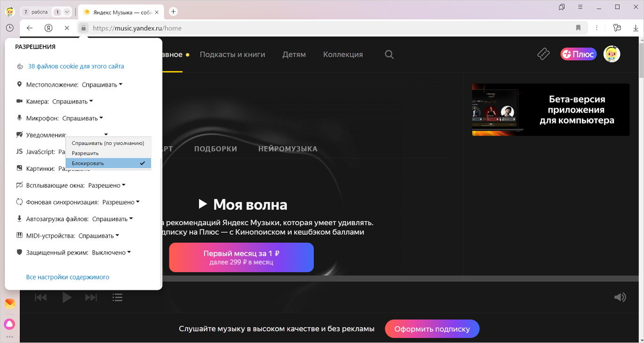Viewport: 644px width, 343px height.
Task: Pick Спрашивать (по умолчанию) notification option
Action: tap(108, 143)
